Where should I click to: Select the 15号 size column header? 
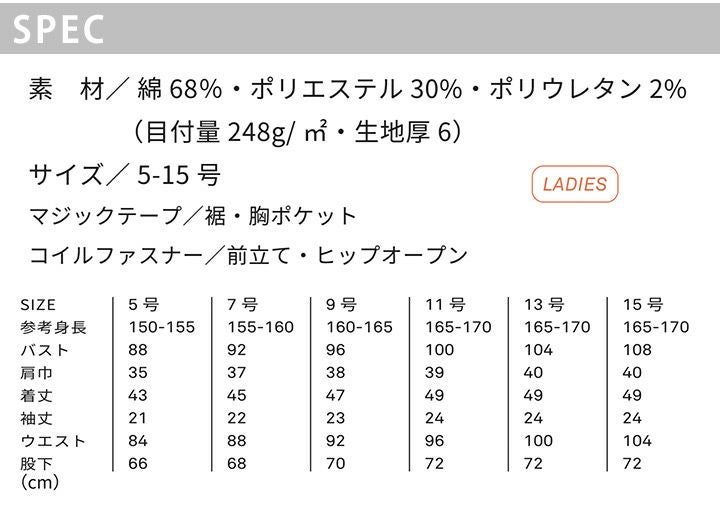click(642, 304)
